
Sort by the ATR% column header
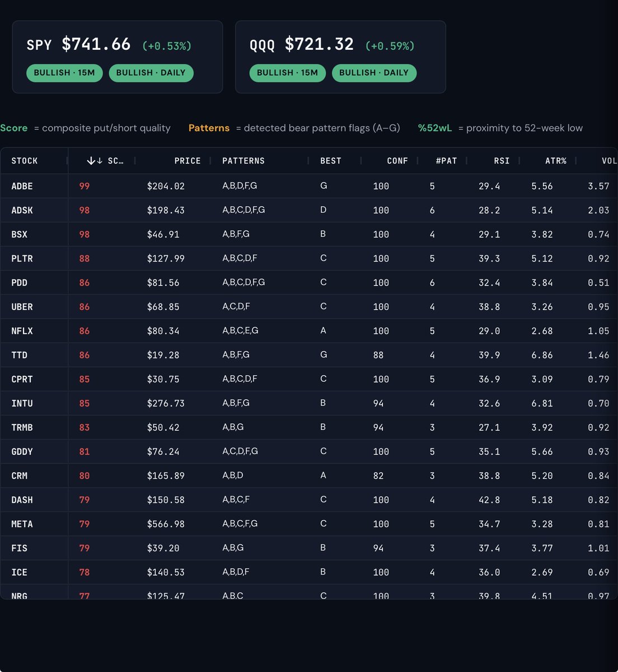click(556, 161)
